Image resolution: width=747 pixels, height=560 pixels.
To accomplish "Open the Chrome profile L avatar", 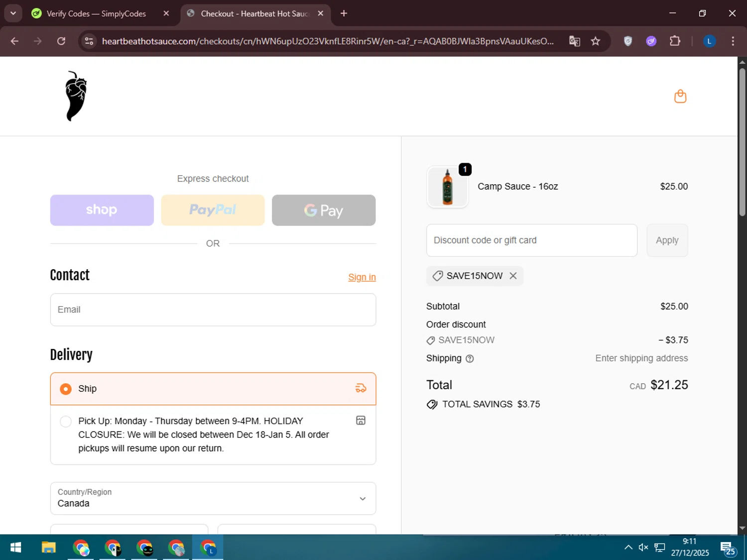I will point(709,41).
